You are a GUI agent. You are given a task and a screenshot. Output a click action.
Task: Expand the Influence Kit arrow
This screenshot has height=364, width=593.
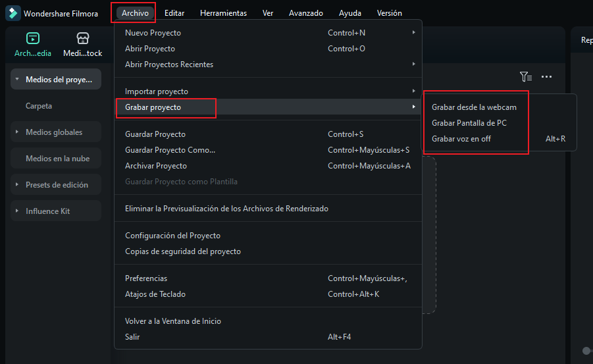pyautogui.click(x=17, y=211)
